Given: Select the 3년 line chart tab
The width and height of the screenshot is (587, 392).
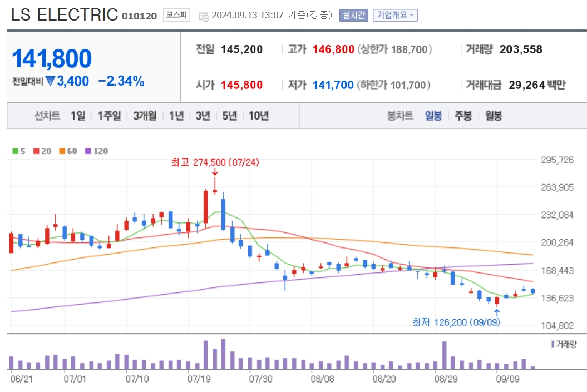Looking at the screenshot, I should point(203,116).
